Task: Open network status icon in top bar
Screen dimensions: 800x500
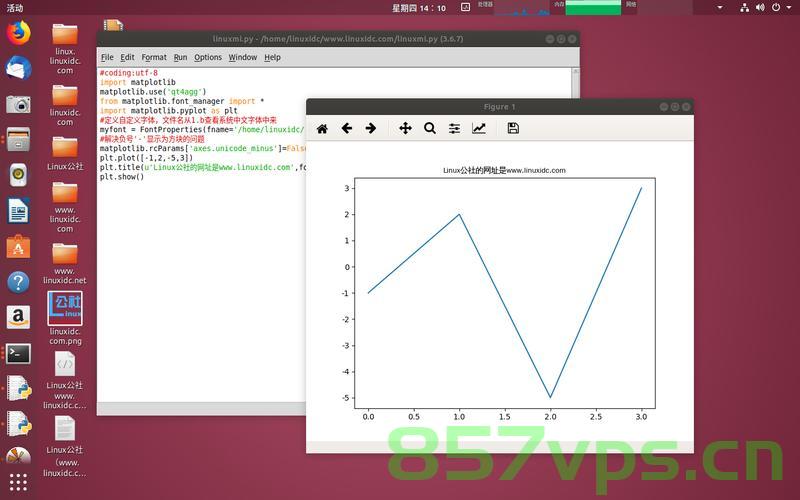Action: [744, 8]
